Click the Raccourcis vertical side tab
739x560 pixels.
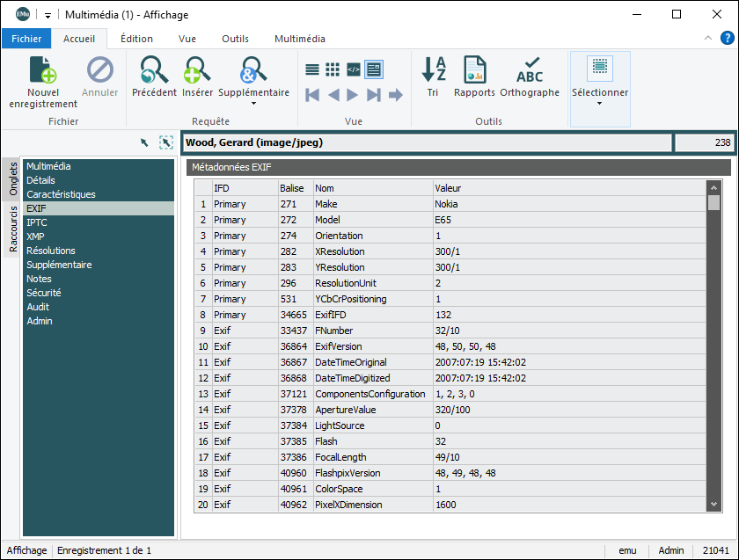tap(13, 229)
